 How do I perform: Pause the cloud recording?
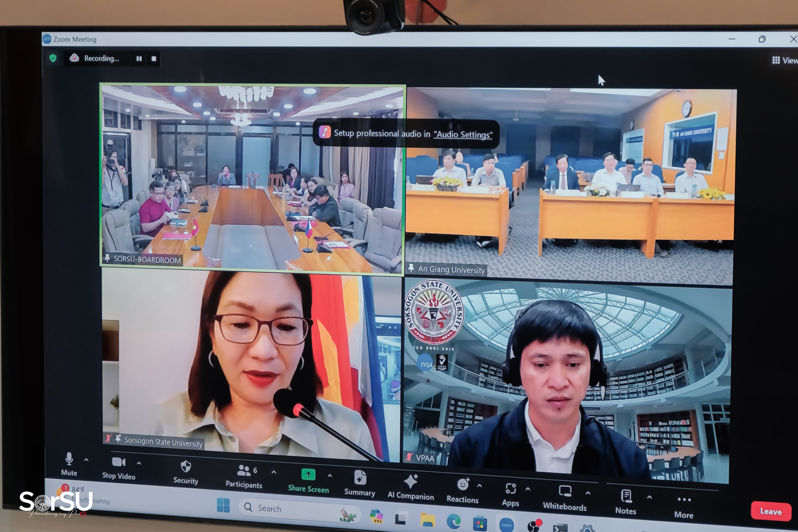tap(139, 59)
